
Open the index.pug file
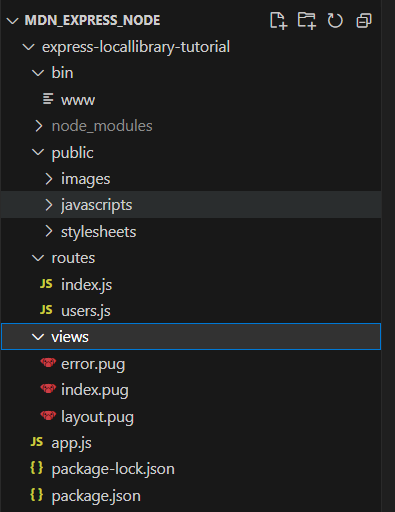pyautogui.click(x=95, y=390)
